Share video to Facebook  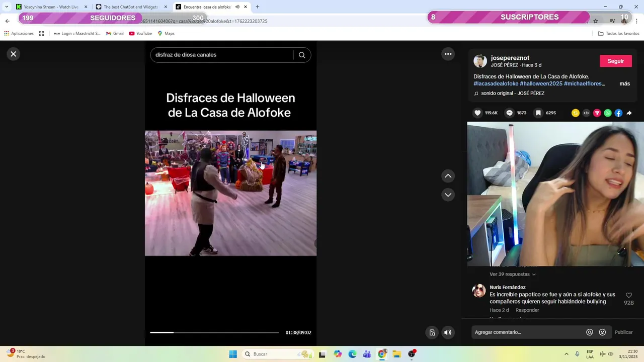coord(618,113)
